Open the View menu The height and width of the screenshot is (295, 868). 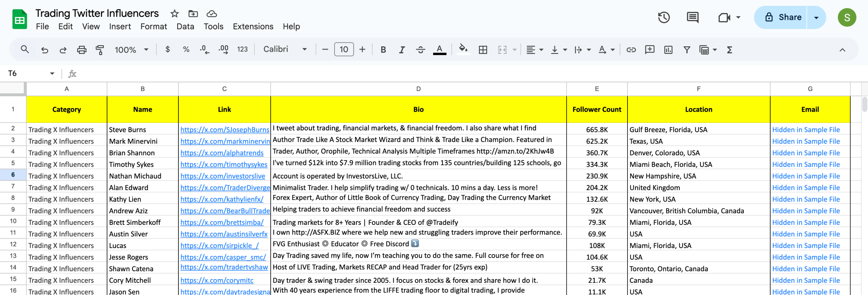[91, 26]
